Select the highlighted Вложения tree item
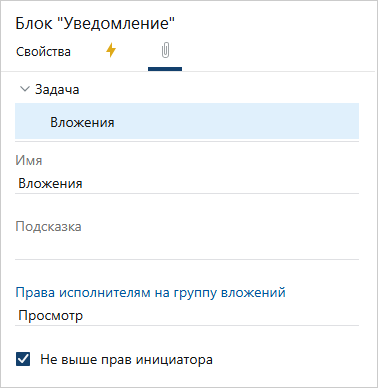 coord(187,121)
